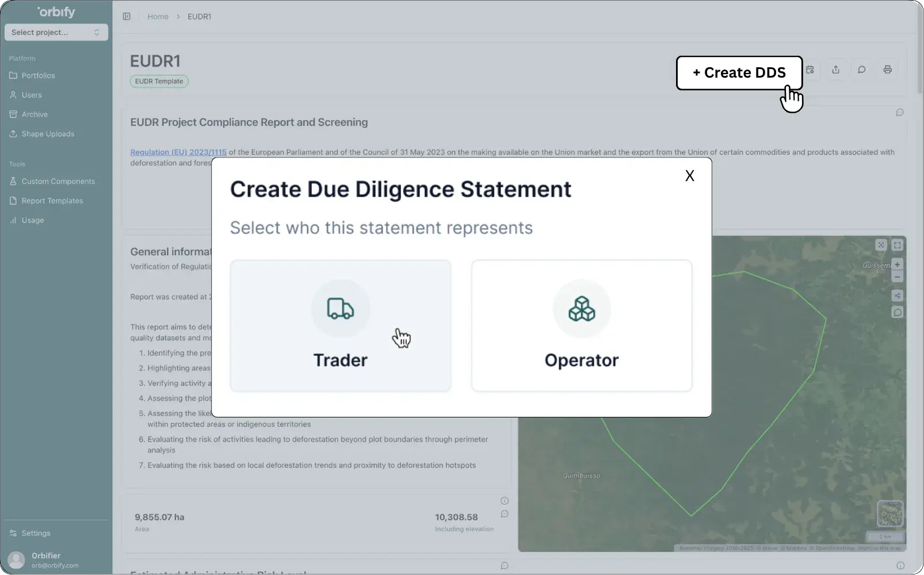Open the calendar scheduling icon

point(811,69)
